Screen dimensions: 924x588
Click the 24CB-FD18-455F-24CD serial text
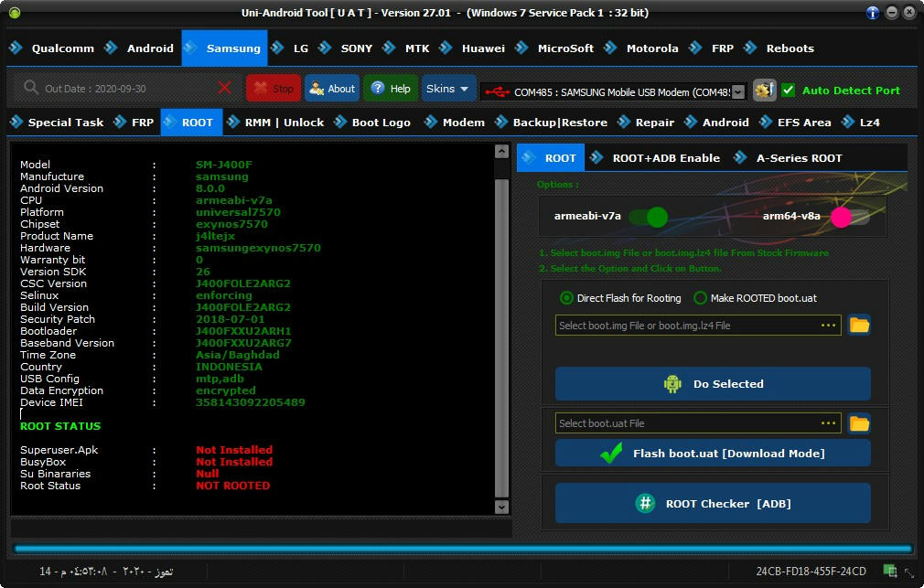click(811, 571)
